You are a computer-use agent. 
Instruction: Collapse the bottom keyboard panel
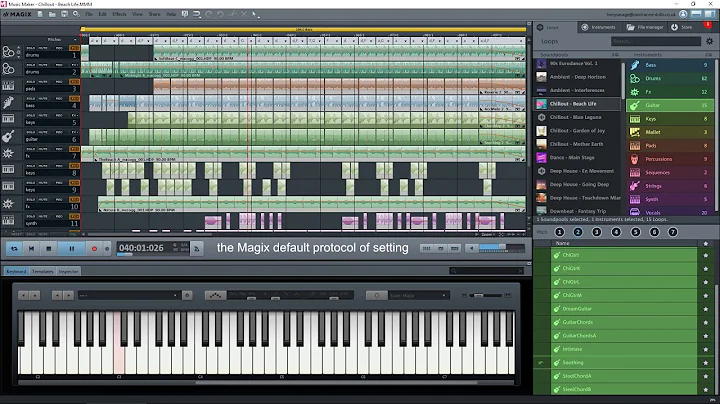point(529,264)
